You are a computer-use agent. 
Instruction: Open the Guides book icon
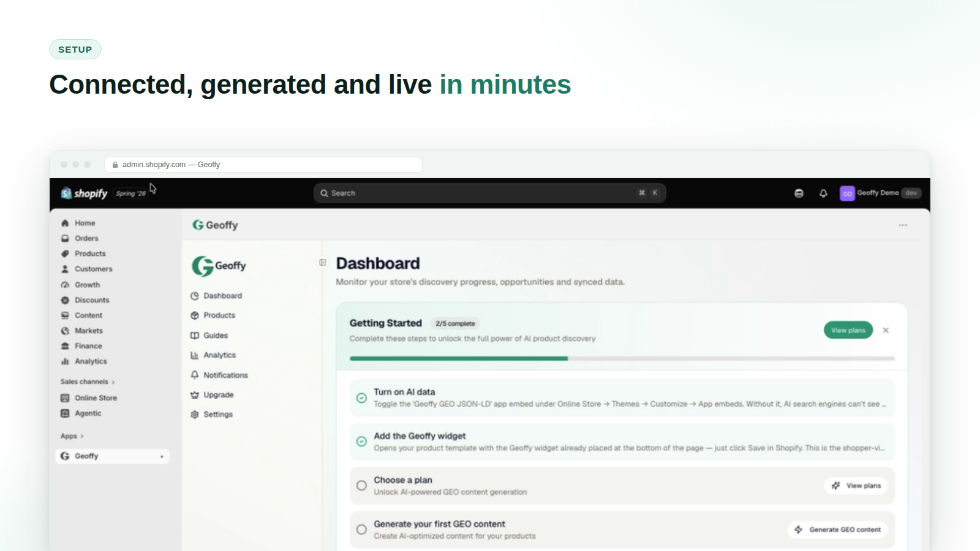195,335
